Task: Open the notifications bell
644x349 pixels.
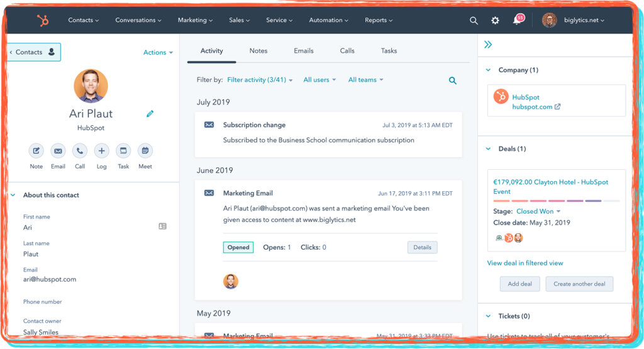Action: tap(518, 19)
